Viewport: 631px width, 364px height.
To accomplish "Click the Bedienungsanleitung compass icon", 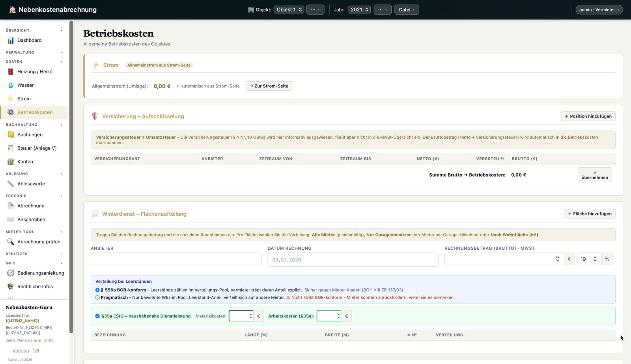I will (11, 273).
